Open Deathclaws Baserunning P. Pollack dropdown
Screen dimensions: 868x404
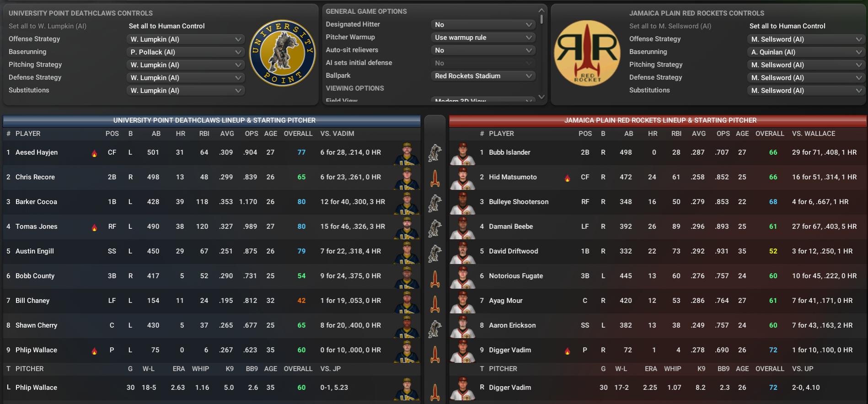tap(186, 52)
